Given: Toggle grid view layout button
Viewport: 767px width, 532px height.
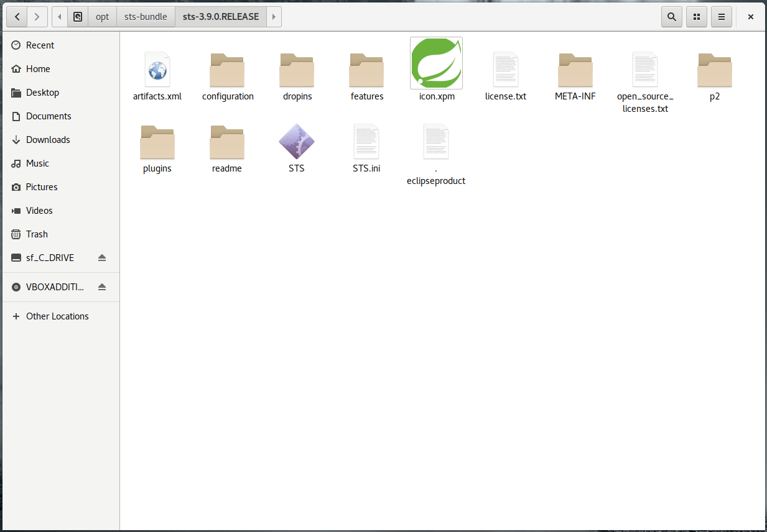Looking at the screenshot, I should tap(696, 17).
